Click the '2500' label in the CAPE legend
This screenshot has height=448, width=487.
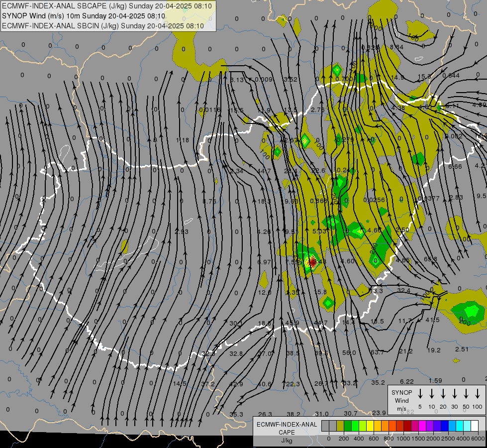[448, 439]
